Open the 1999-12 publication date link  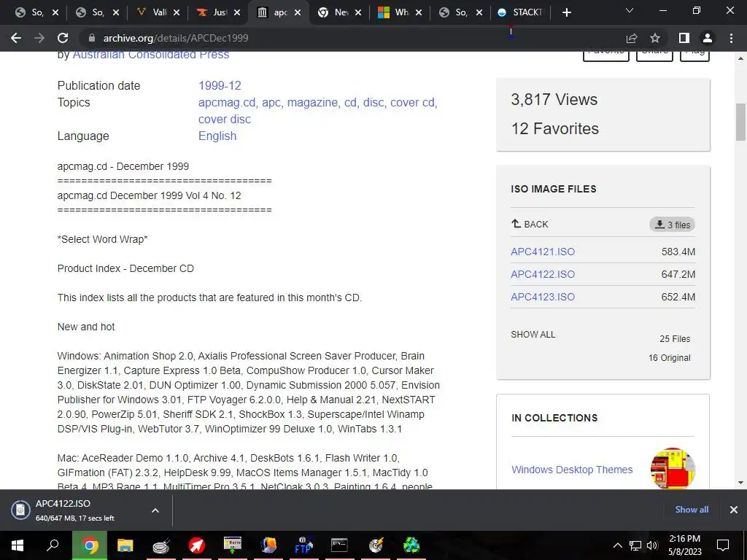[220, 86]
